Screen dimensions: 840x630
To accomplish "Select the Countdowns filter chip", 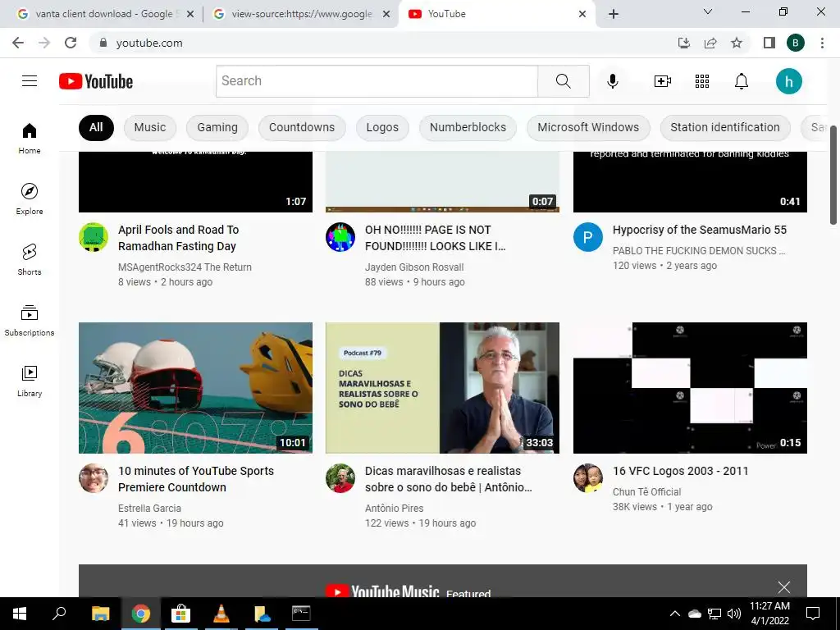I will tap(302, 127).
